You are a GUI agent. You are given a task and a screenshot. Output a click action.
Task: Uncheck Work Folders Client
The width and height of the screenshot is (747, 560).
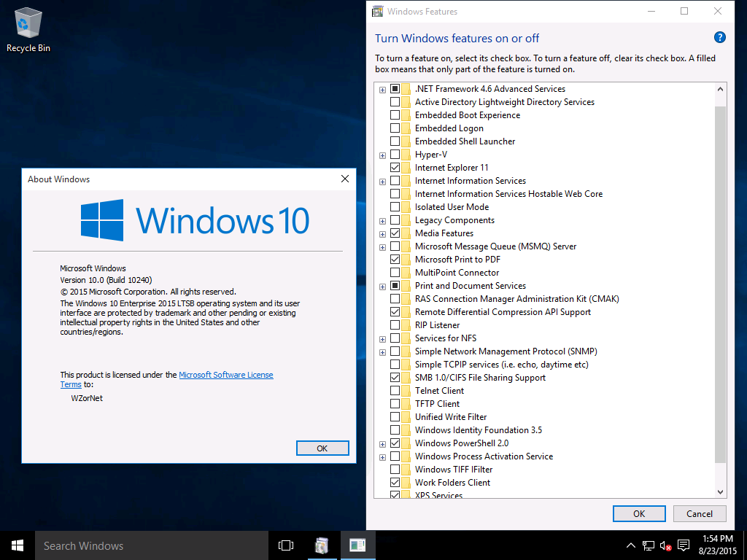point(395,483)
